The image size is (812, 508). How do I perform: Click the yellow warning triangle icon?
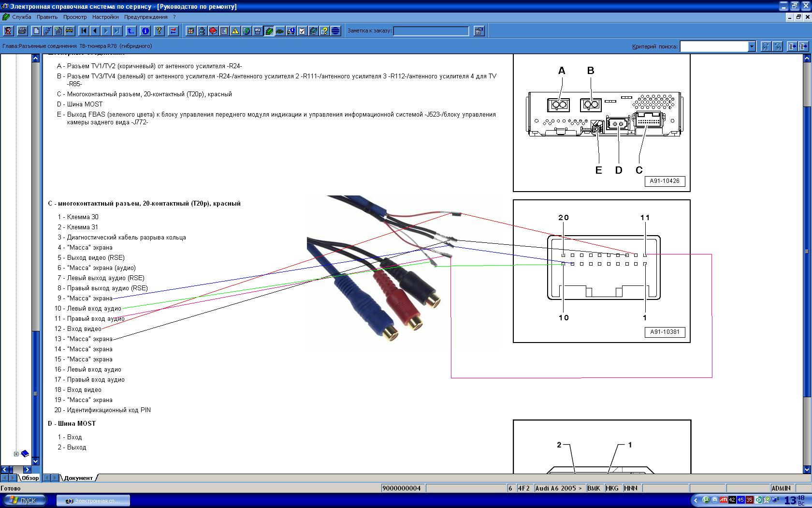[235, 31]
